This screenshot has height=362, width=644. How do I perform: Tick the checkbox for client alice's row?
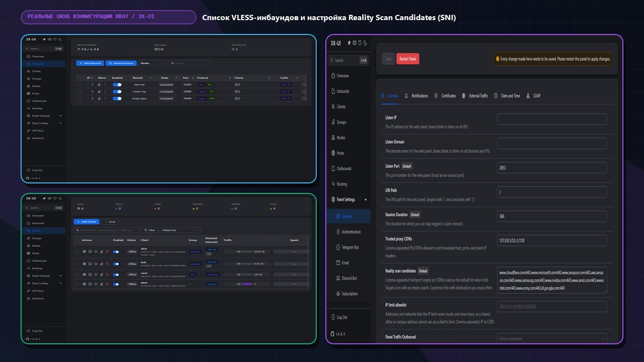pos(77,251)
